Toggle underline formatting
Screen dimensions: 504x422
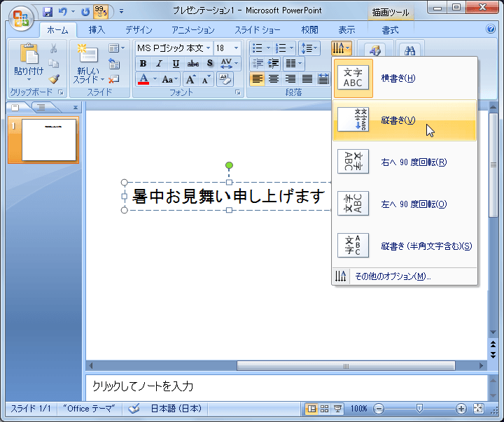click(176, 64)
